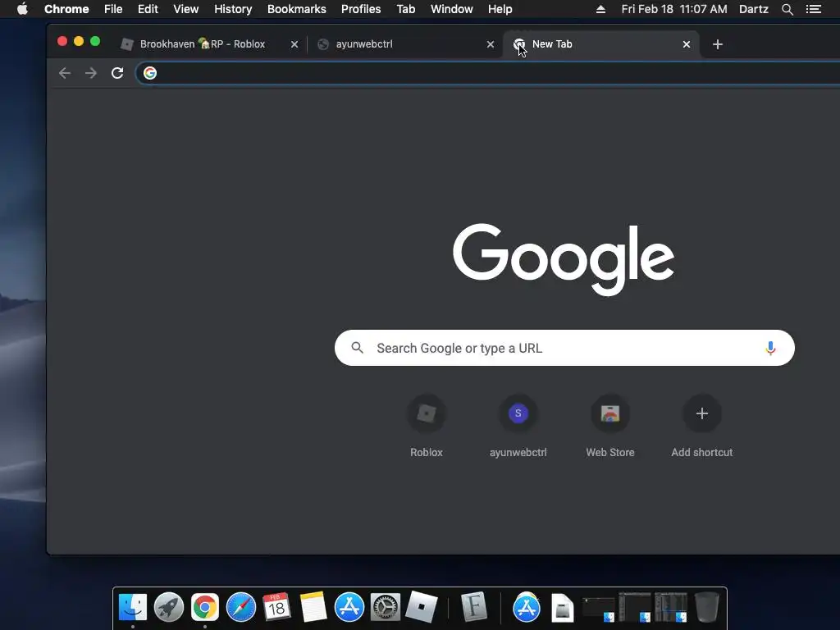This screenshot has height=630, width=840.
Task: Open the History menu
Action: coord(233,9)
